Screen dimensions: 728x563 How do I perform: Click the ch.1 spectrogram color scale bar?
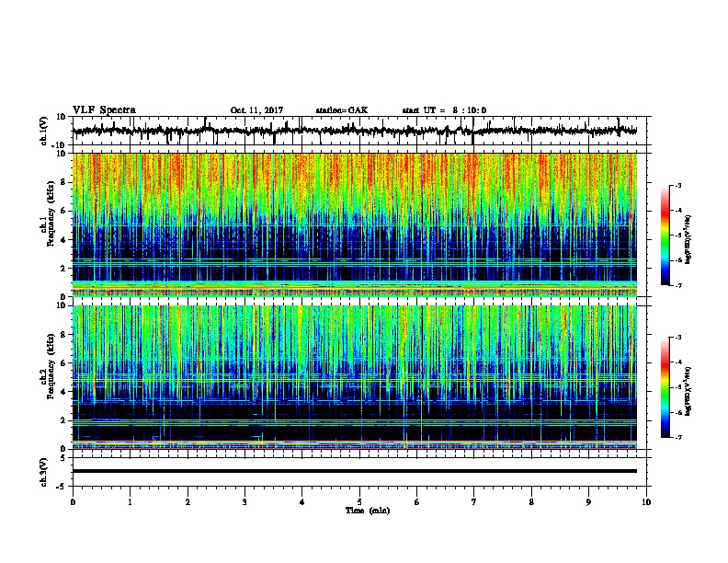[665, 236]
